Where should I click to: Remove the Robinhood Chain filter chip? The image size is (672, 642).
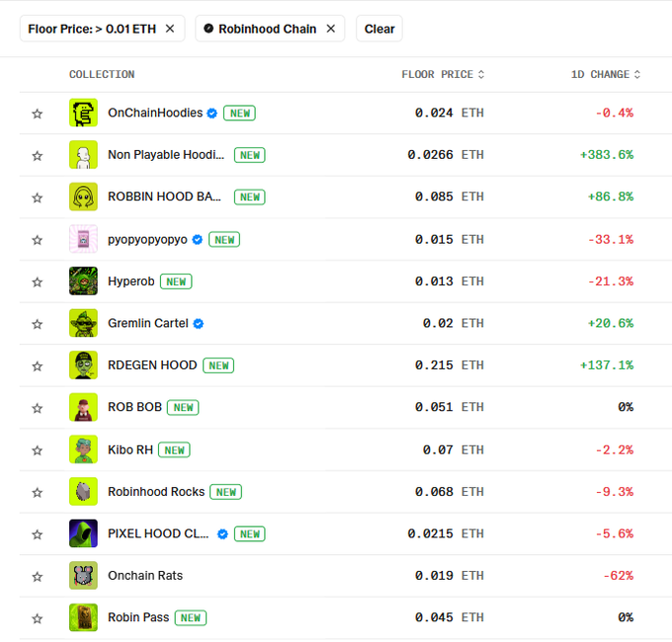click(330, 29)
